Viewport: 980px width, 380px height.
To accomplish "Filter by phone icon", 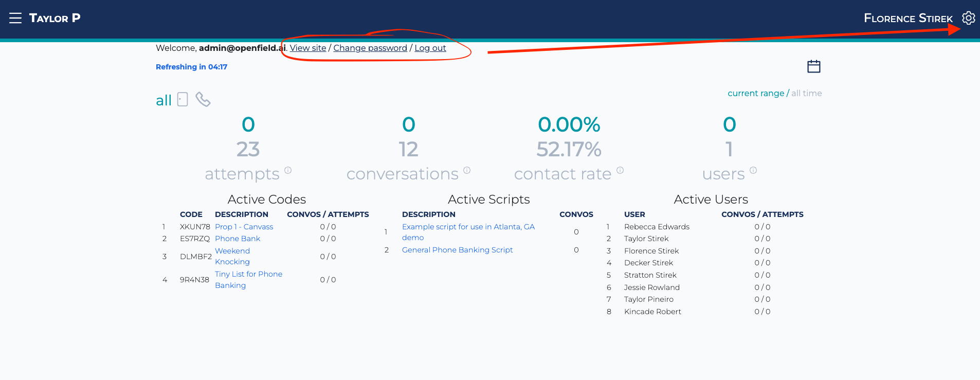I will (203, 99).
